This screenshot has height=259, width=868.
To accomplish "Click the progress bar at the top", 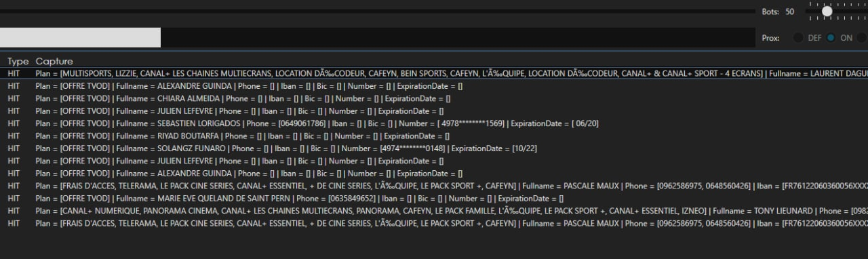I will 377,12.
